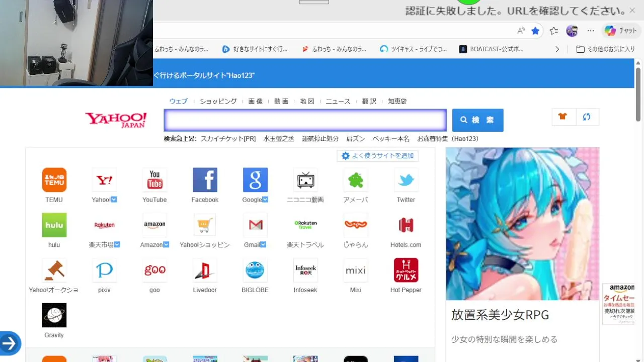644x362 pixels.
Task: Select the ウェブ search tab
Action: tap(178, 101)
